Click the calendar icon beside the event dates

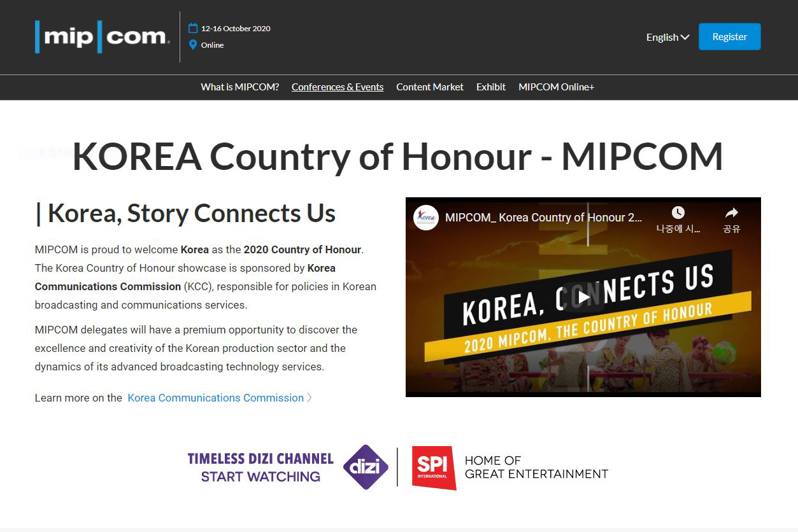193,28
